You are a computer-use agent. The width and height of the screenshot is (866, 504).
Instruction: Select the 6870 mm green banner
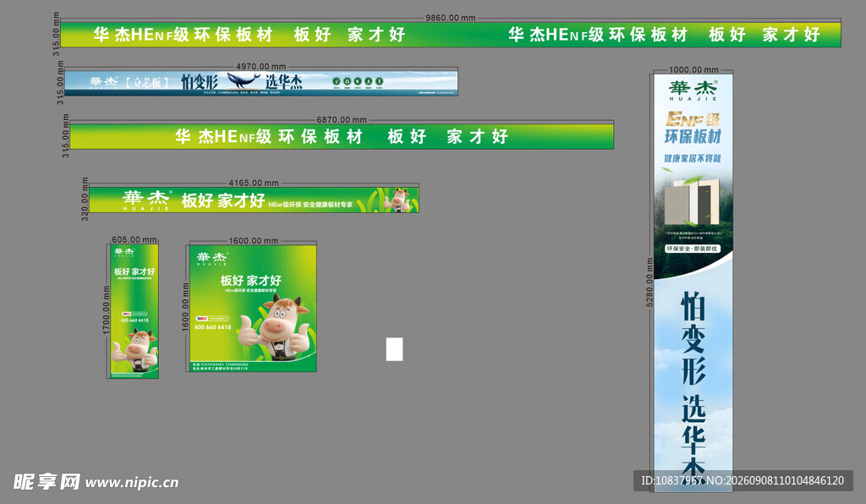pos(342,136)
